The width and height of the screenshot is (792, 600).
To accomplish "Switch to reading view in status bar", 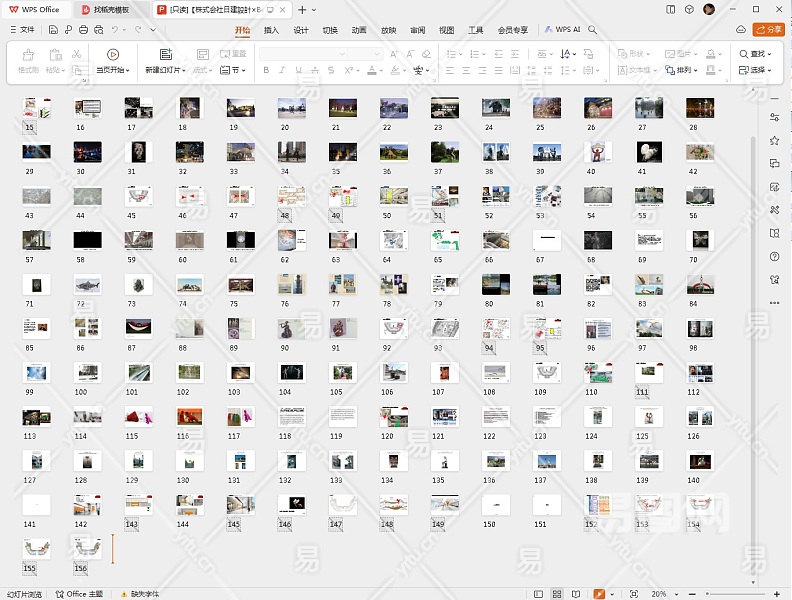I will tap(575, 594).
